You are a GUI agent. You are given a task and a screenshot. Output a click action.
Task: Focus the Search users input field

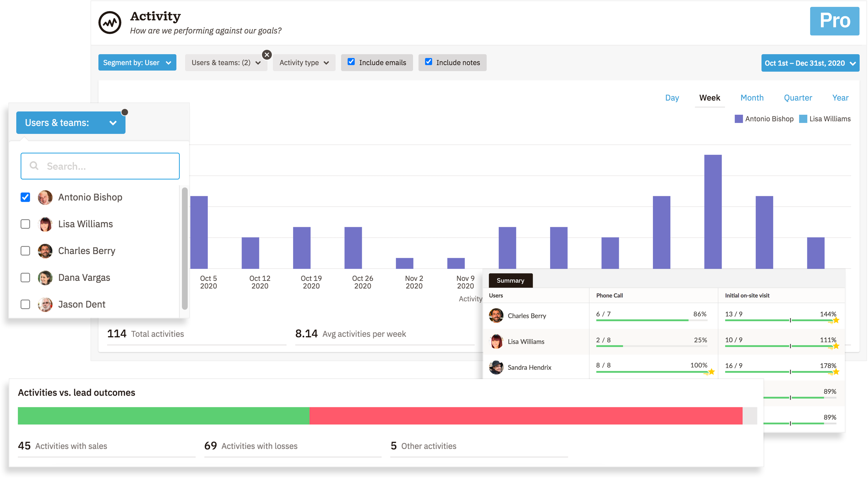[x=108, y=166]
